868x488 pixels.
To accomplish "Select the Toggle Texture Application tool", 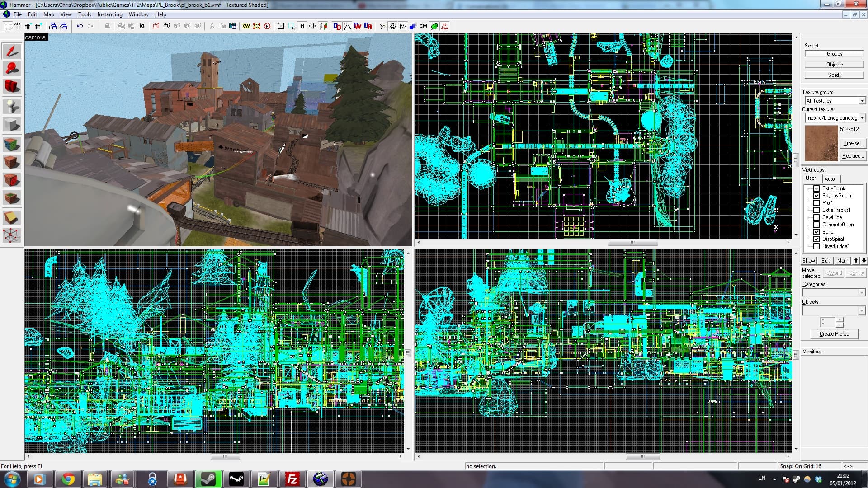I will pos(12,145).
